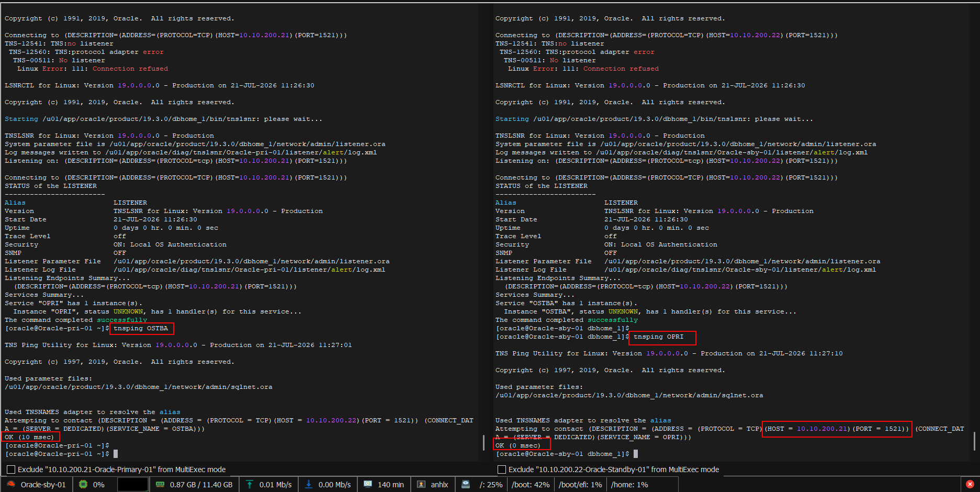Click "tnsping OSTBA" command in primary terminal
Screen dimensions: 980x492
pyautogui.click(x=141, y=328)
